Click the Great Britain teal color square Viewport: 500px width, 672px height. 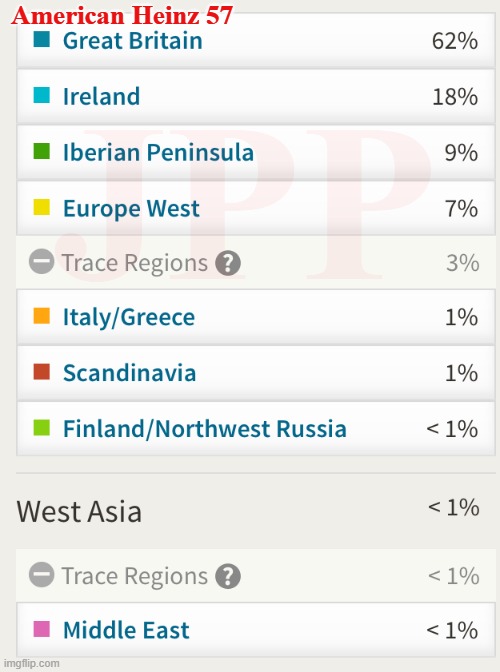[42, 39]
